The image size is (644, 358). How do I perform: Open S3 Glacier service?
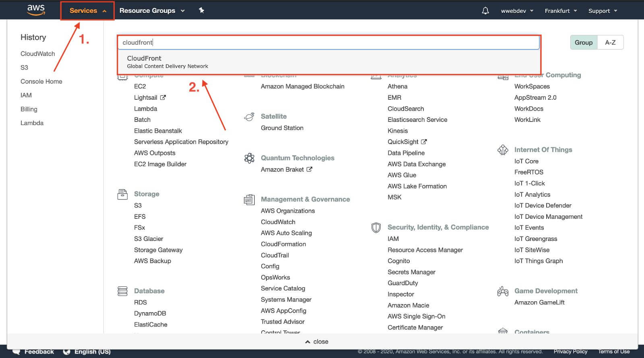coord(149,239)
